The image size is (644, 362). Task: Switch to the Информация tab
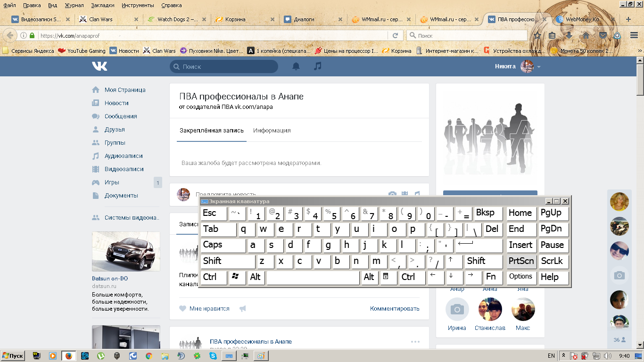pyautogui.click(x=272, y=131)
